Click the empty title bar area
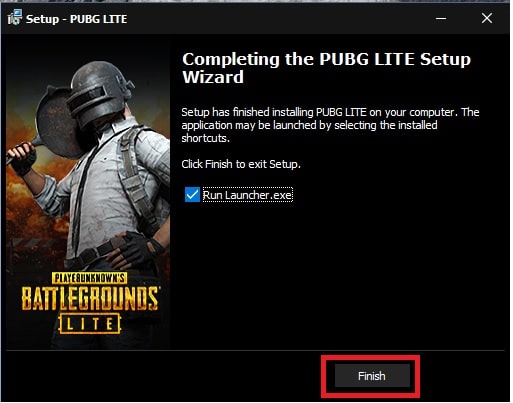The height and width of the screenshot is (403, 513). pyautogui.click(x=277, y=19)
